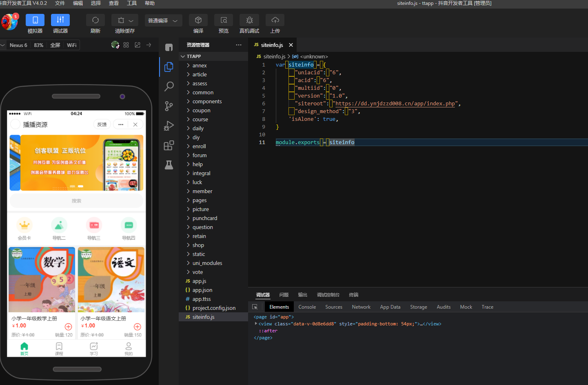Select the Elements devtools tab

[279, 307]
